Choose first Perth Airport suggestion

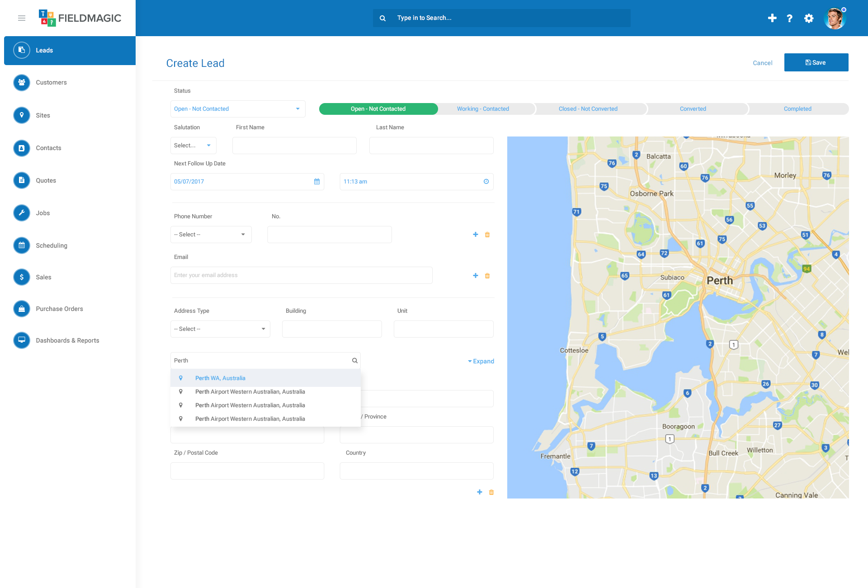[266, 392]
